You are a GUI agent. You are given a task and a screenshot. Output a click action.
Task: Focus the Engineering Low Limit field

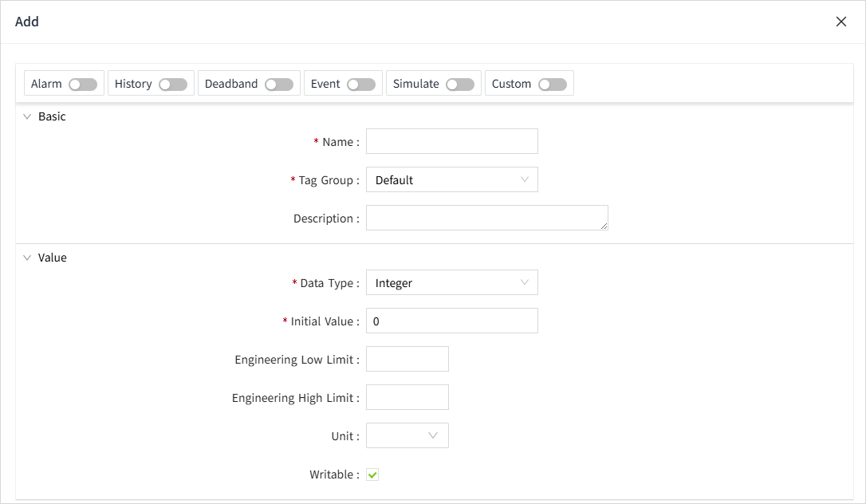pos(407,359)
